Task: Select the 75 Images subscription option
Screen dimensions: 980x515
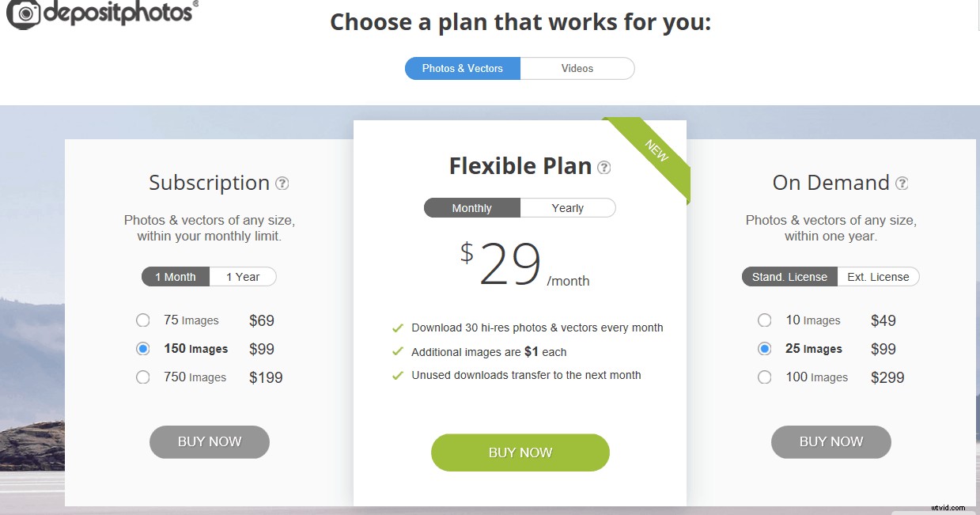Action: (143, 320)
